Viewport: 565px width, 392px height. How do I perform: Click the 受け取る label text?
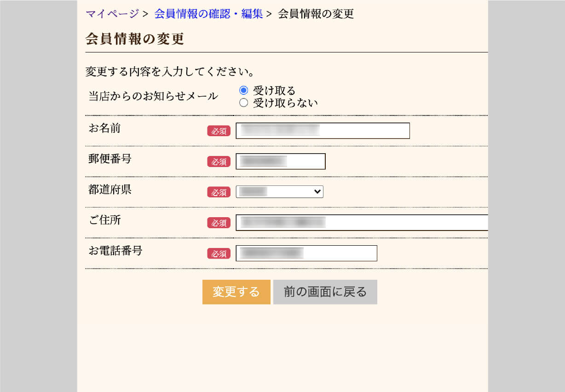274,91
